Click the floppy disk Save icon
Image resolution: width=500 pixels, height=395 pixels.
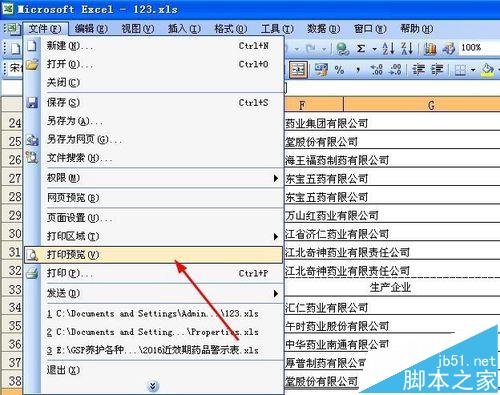(x=32, y=103)
